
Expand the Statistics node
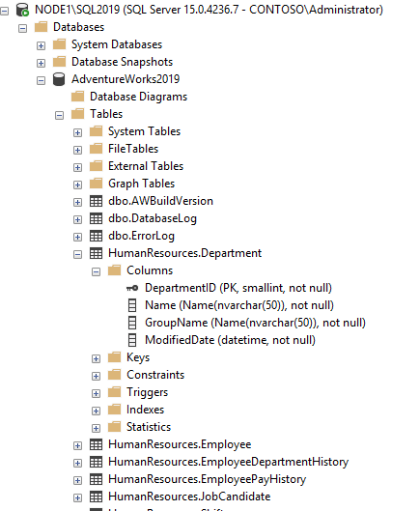96,428
